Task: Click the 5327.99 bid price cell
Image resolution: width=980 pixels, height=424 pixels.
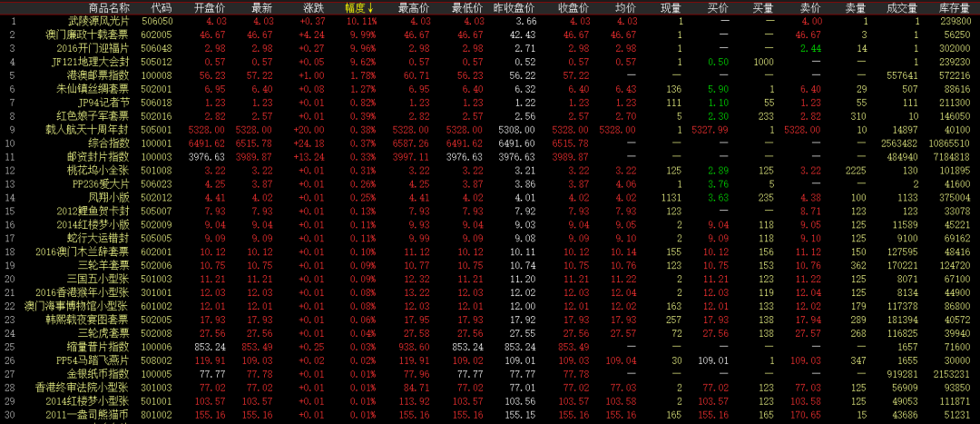Action: pos(710,130)
